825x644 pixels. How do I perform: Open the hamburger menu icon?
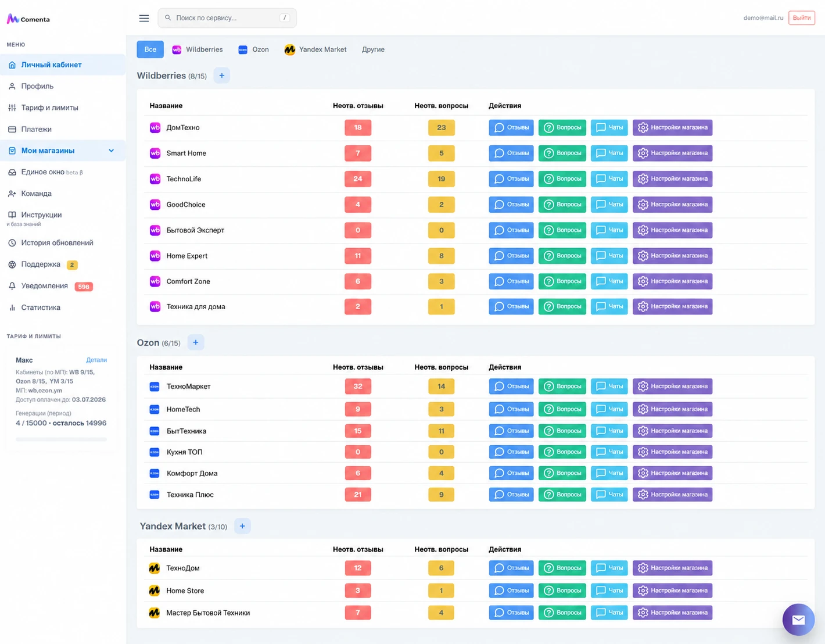[144, 18]
